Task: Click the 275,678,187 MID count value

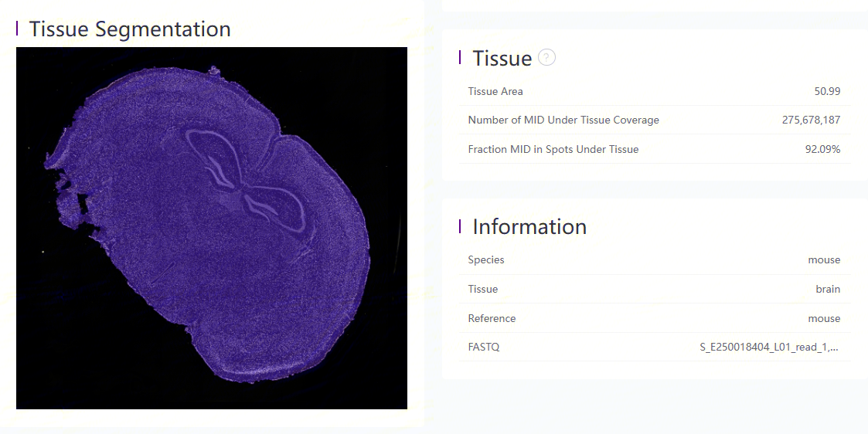Action: click(811, 120)
